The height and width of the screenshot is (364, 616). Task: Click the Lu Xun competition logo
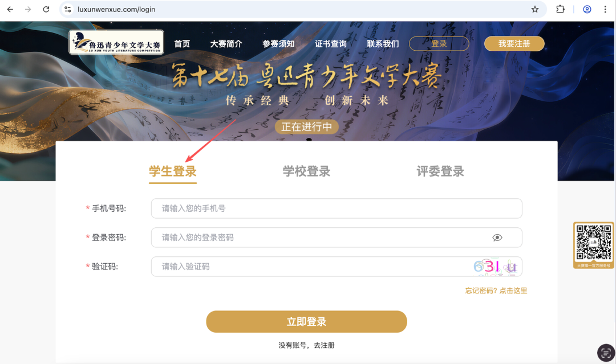tap(116, 42)
